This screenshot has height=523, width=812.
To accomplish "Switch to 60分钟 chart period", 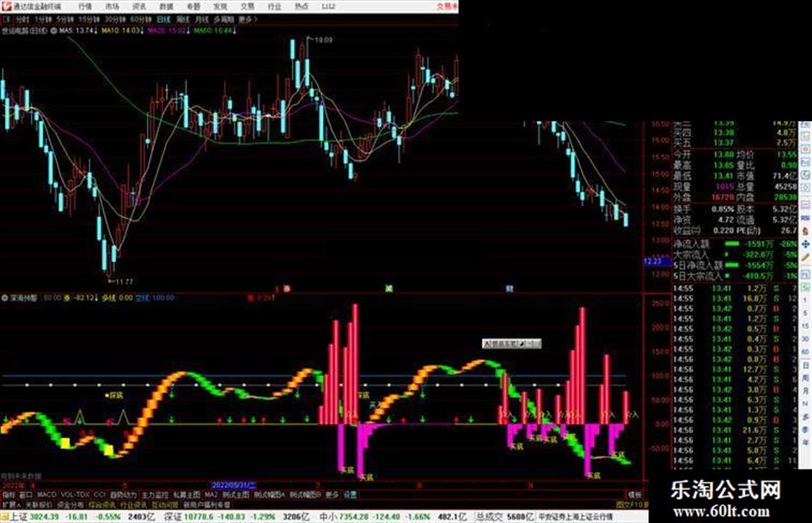I will 141,19.
